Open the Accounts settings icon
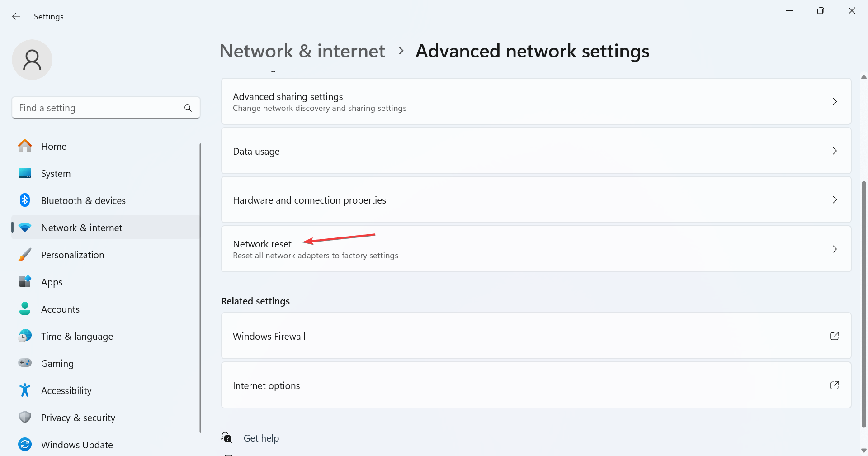The height and width of the screenshot is (456, 868). tap(25, 309)
